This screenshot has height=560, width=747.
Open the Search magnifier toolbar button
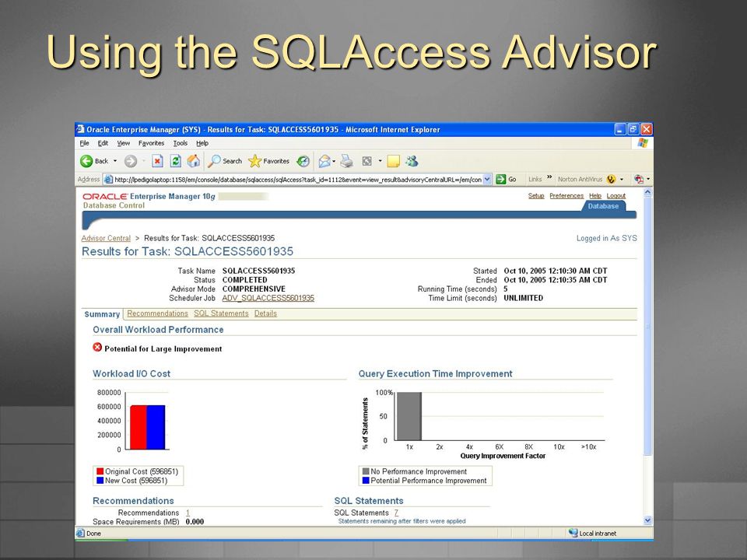225,162
